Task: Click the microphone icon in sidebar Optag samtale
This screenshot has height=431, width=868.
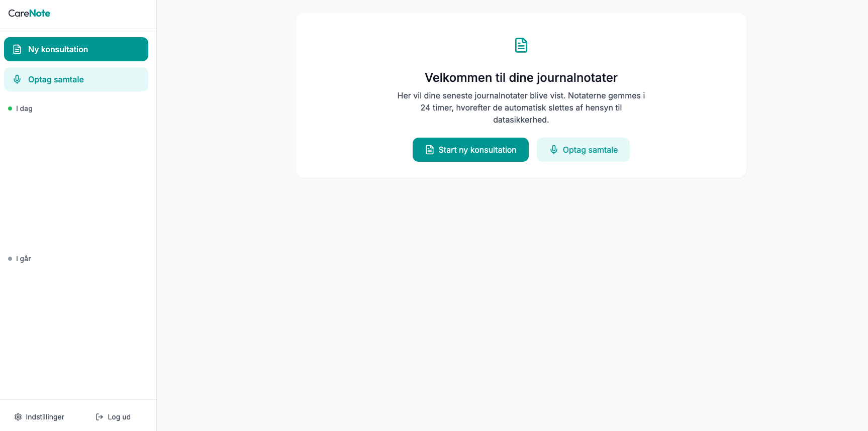Action: [17, 79]
